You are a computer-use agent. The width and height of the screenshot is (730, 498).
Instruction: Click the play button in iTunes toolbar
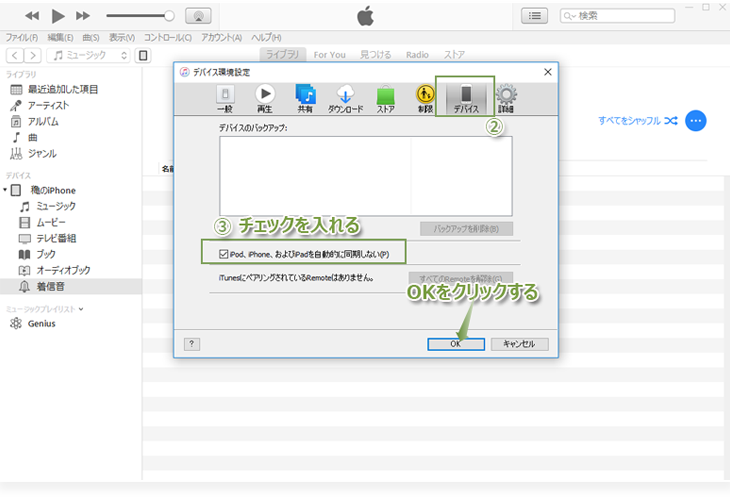tap(58, 16)
